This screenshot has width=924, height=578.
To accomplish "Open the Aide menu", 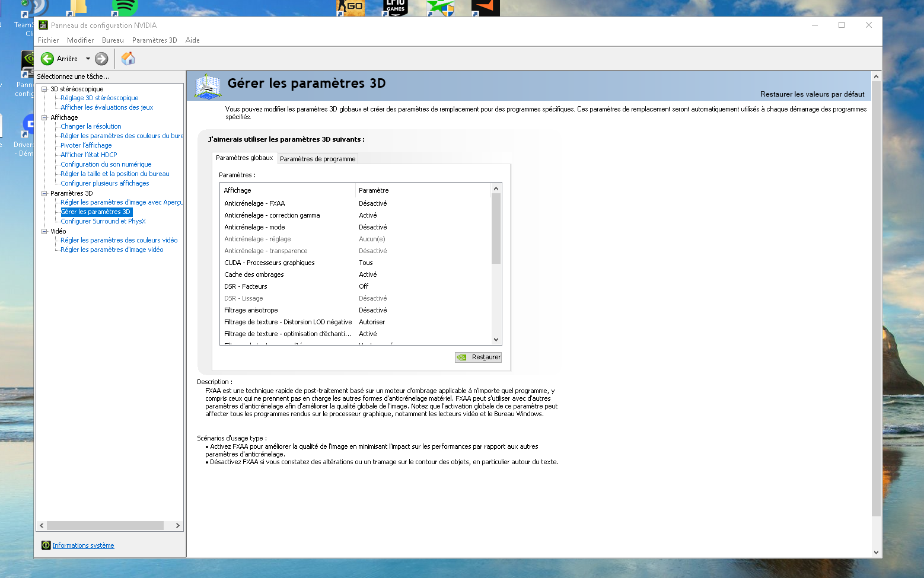I will [193, 40].
